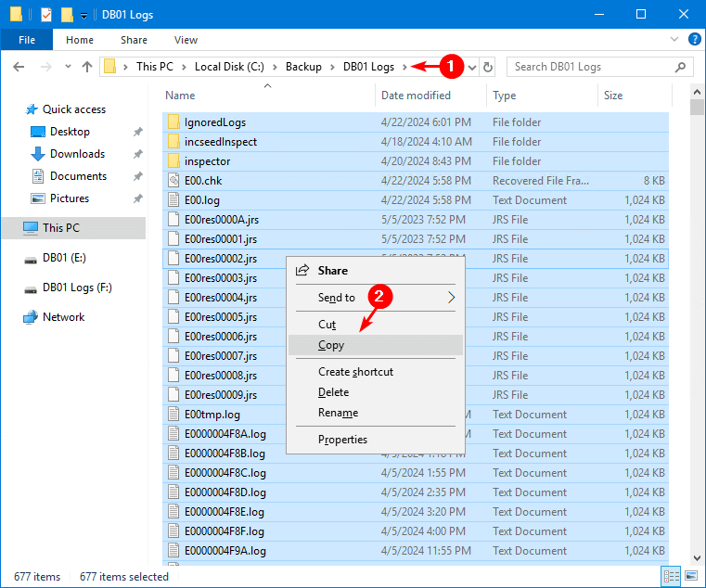Click the Properties icon in quick access toolbar

point(45,15)
